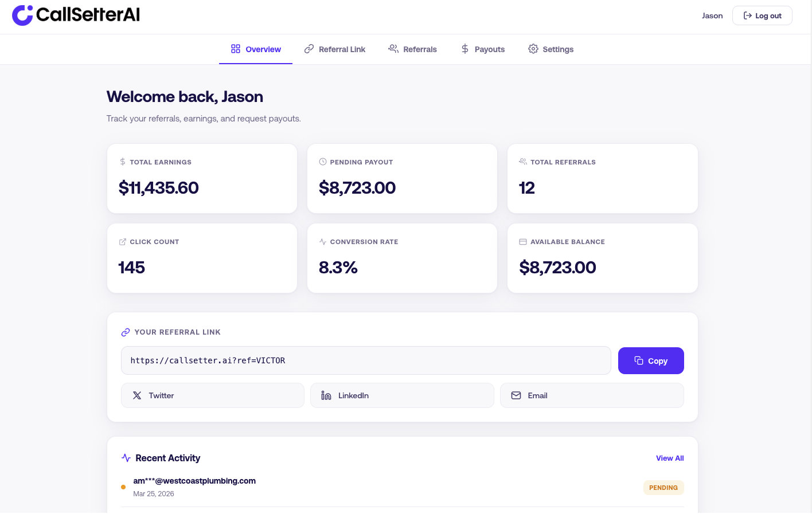This screenshot has height=518, width=812.
Task: Click the PENDING status badge
Action: pyautogui.click(x=663, y=488)
